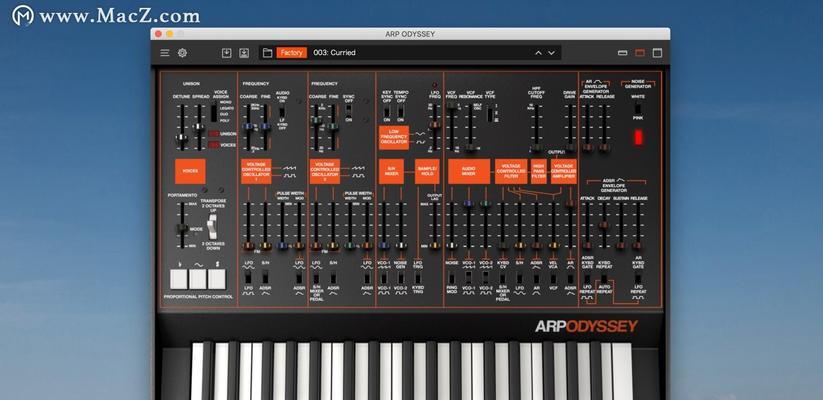Click the HPF CUTOFF FREQ slider knob
823x400 pixels.
(x=536, y=148)
